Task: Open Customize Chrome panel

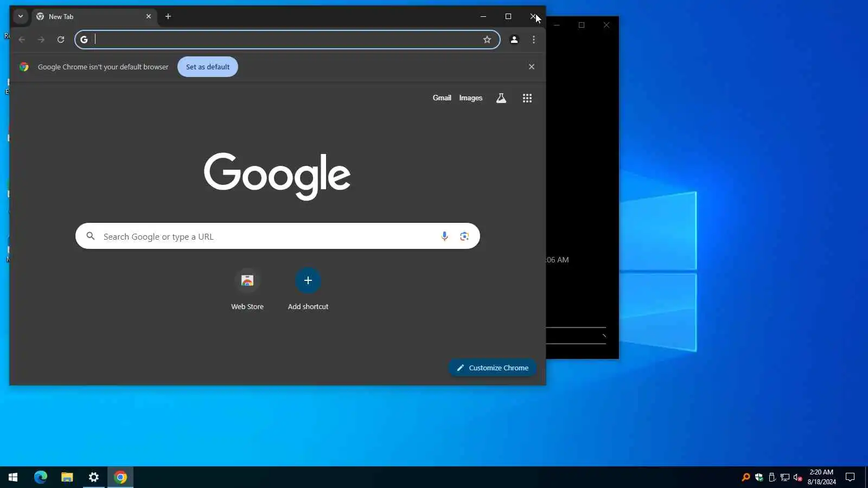Action: click(x=493, y=368)
